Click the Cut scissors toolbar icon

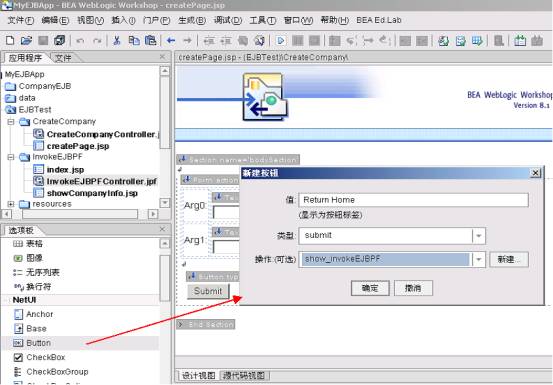pyautogui.click(x=117, y=41)
